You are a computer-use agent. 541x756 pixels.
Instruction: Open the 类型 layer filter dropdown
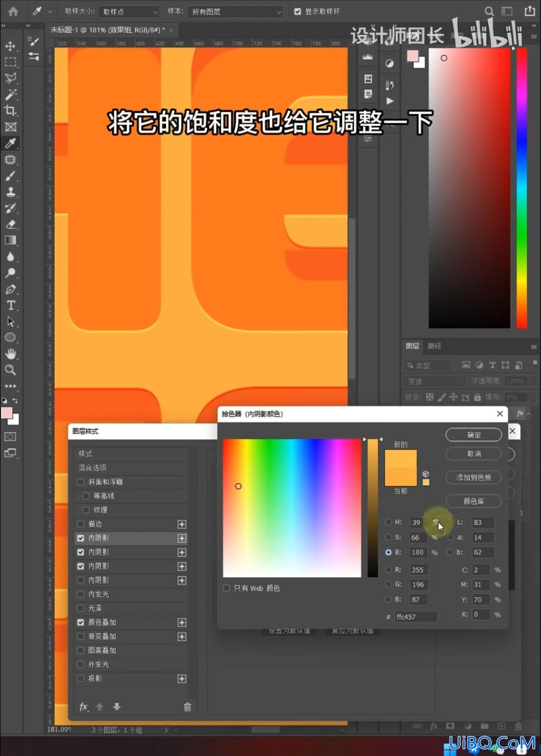coord(427,366)
